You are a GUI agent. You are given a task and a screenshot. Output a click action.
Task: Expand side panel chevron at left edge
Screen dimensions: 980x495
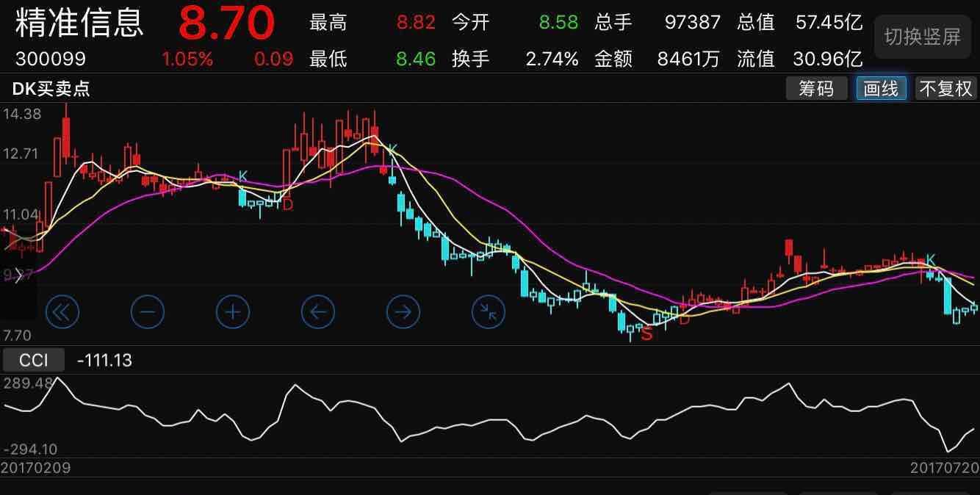click(18, 275)
